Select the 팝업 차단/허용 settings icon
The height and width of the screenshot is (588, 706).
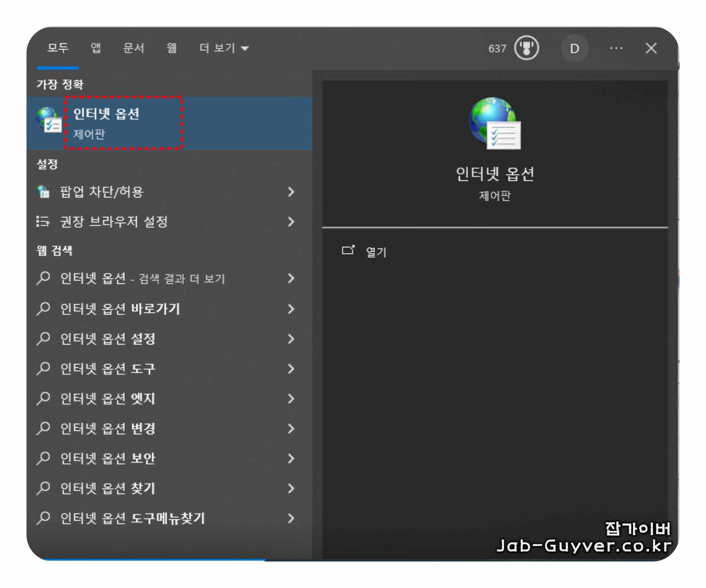coord(44,192)
